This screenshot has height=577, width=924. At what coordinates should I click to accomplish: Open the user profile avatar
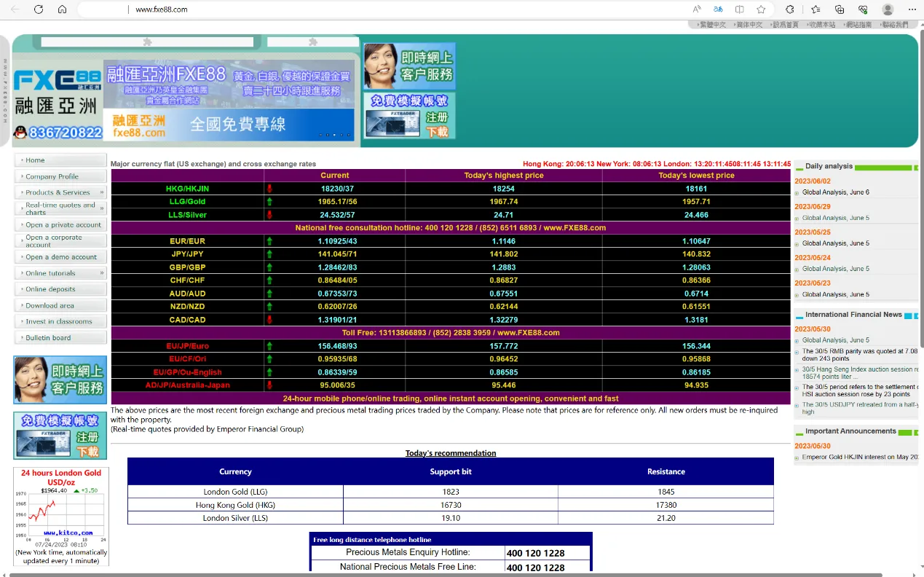point(888,9)
